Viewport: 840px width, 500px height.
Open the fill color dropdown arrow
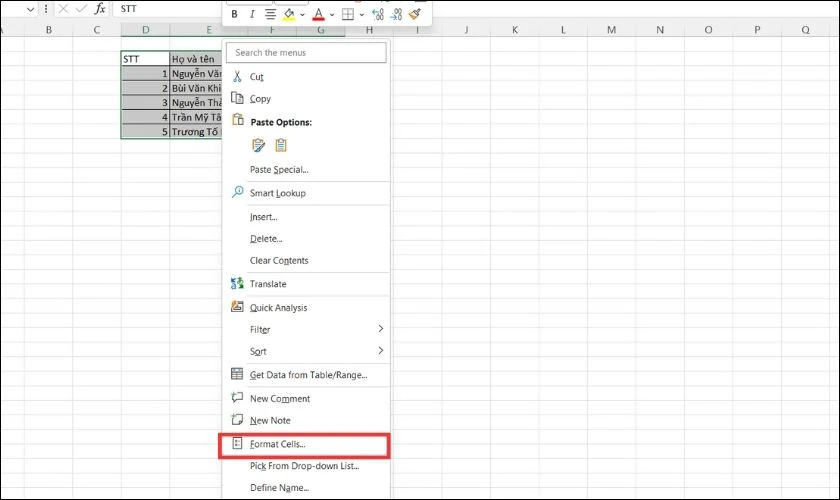303,15
